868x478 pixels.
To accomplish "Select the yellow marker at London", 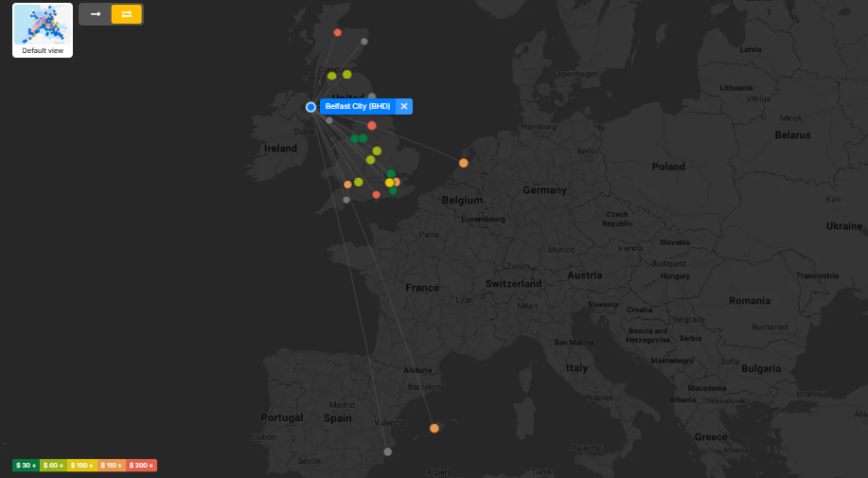I will [x=389, y=183].
